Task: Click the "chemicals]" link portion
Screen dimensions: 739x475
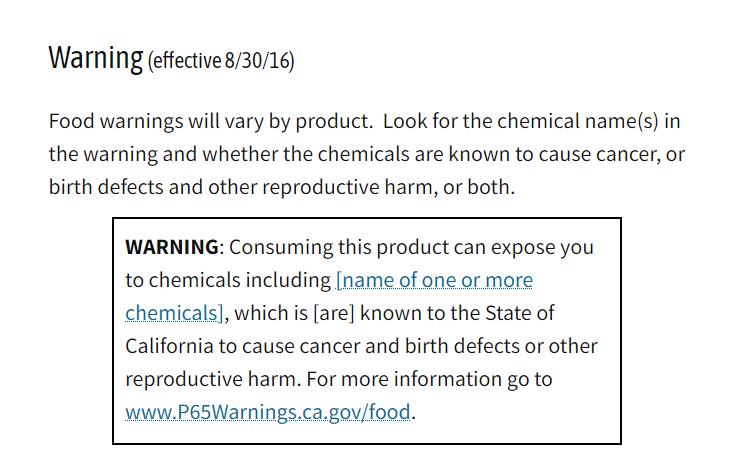Action: click(x=174, y=313)
